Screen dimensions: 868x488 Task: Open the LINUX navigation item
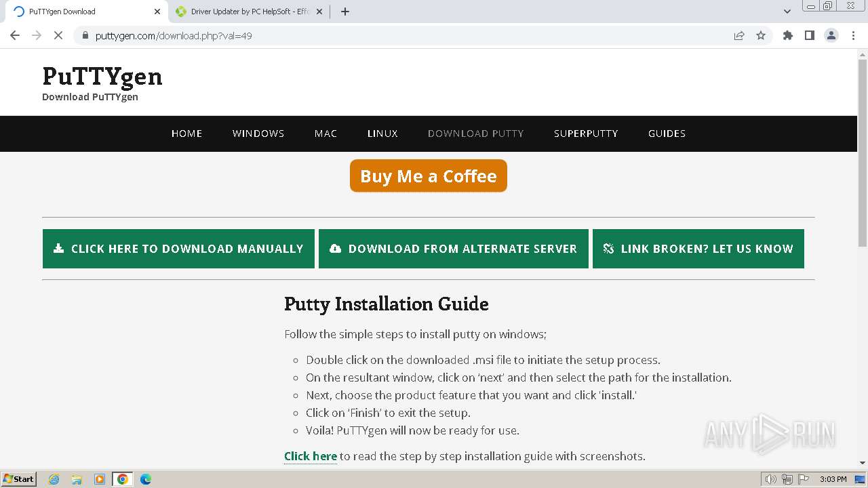(x=382, y=134)
